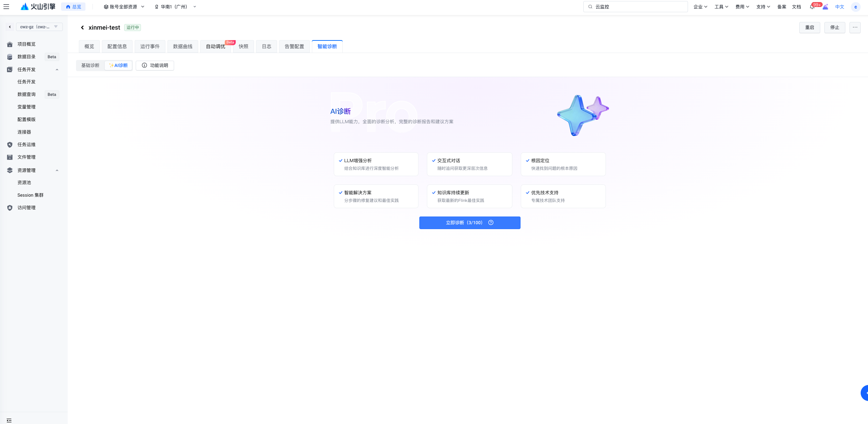Click the help icon on diagnose button

[491, 223]
